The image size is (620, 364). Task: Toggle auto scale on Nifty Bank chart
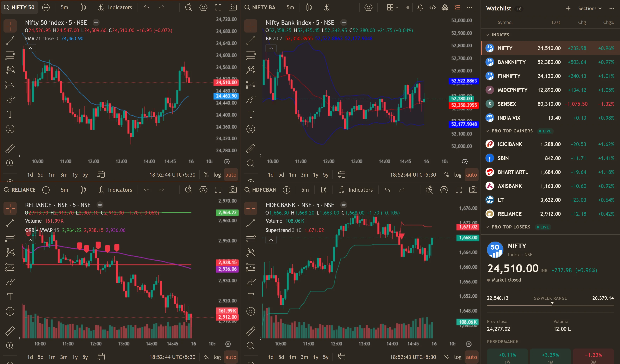tap(471, 175)
